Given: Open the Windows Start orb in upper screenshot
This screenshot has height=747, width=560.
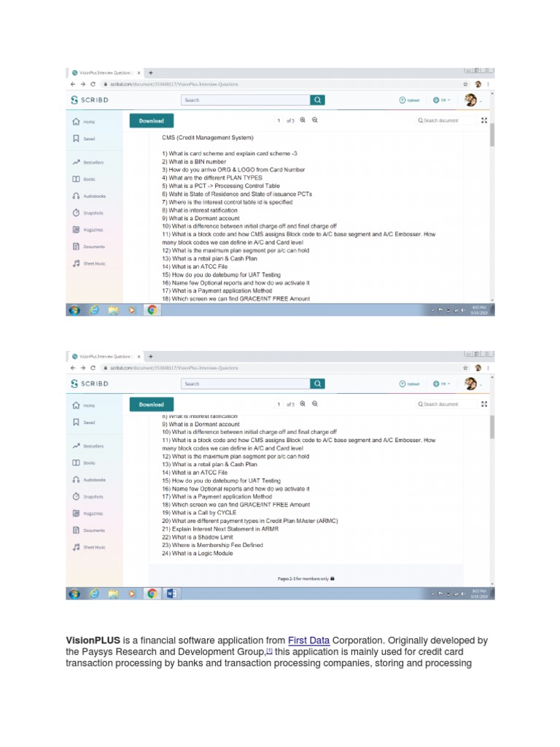Looking at the screenshot, I should point(74,310).
